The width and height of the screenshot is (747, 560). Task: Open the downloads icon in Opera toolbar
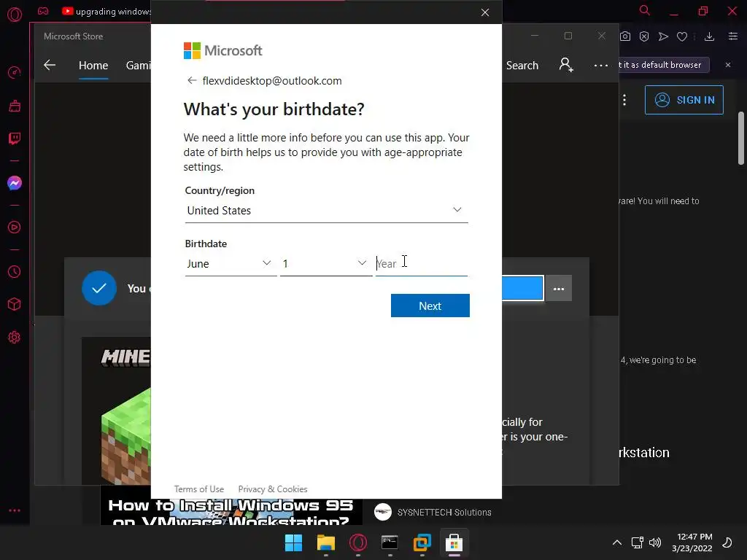(x=709, y=36)
